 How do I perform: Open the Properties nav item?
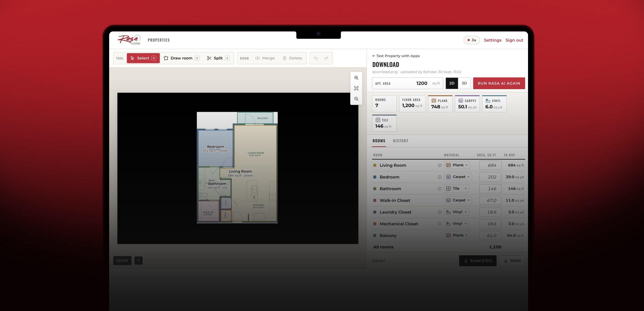click(158, 40)
